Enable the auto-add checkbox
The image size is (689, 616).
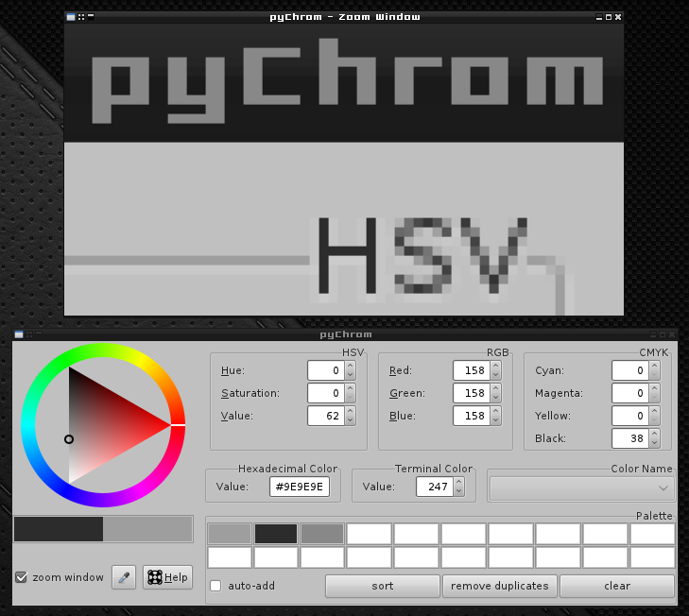[x=215, y=586]
